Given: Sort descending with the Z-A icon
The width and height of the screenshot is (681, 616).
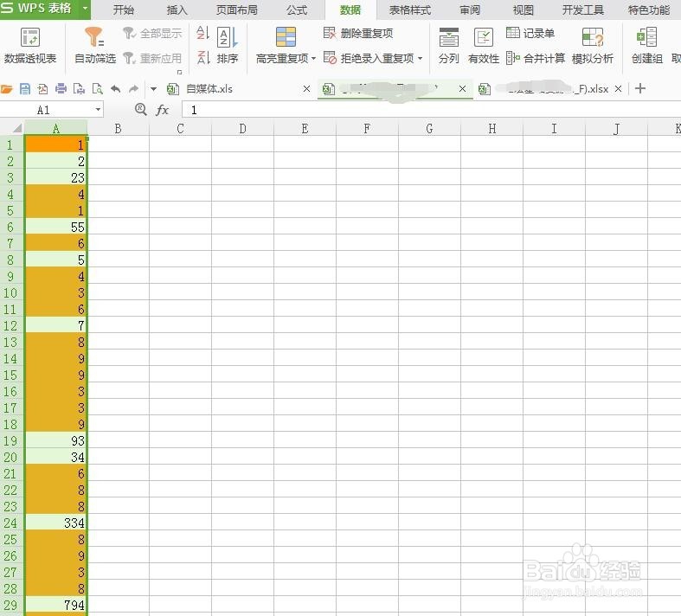Looking at the screenshot, I should tap(202, 57).
